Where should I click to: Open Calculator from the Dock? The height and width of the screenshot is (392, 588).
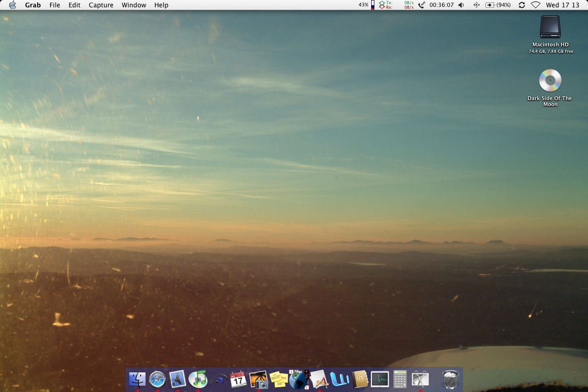coord(400,379)
